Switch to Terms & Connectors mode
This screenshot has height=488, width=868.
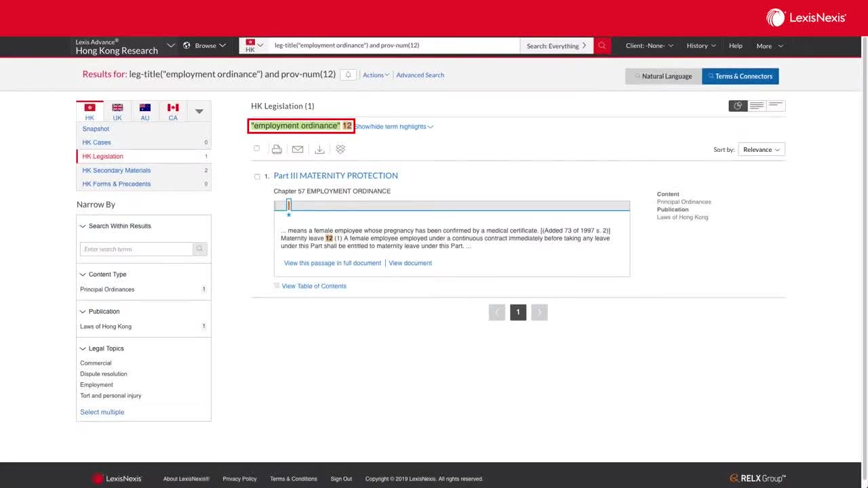pyautogui.click(x=741, y=76)
